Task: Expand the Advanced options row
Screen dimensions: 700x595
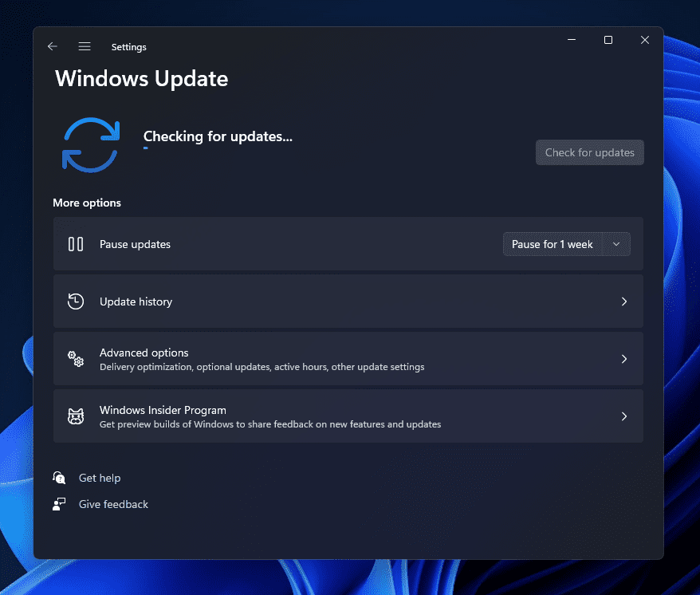Action: click(x=624, y=359)
